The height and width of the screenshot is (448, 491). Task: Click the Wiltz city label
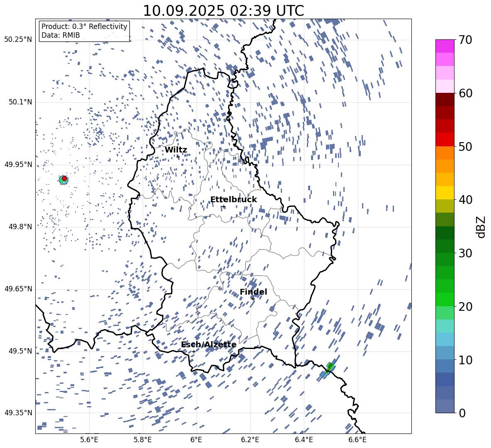pos(176,150)
